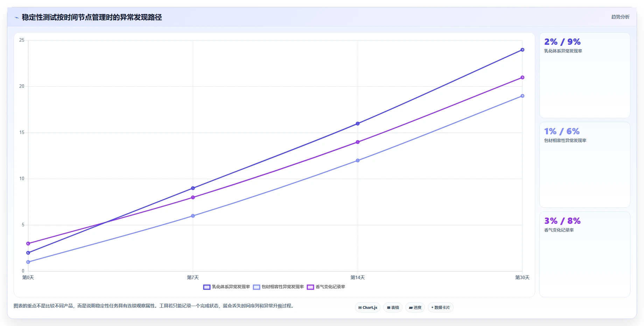Click the y-axis value 20
The height and width of the screenshot is (326, 644).
pyautogui.click(x=22, y=86)
